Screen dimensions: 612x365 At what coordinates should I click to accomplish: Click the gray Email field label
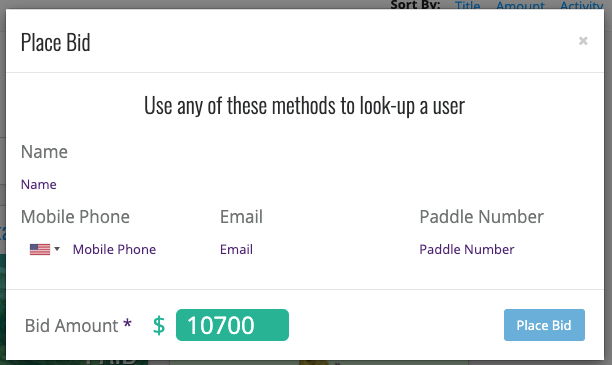(x=241, y=217)
